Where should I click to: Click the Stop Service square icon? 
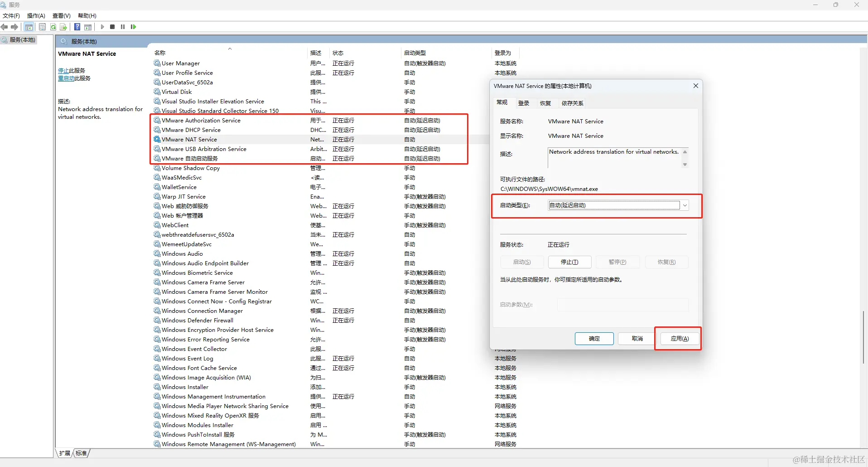[x=112, y=27]
